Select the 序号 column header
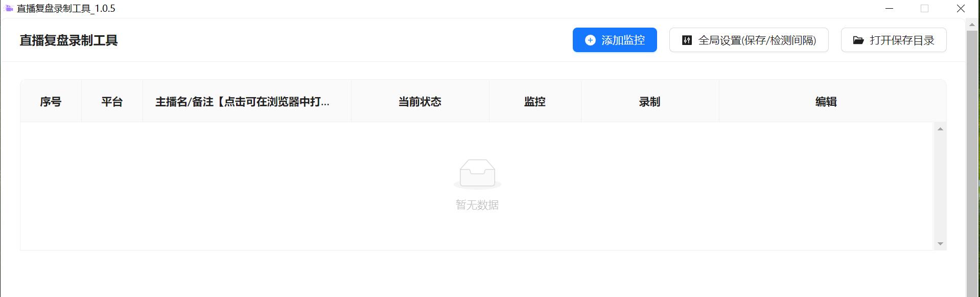The width and height of the screenshot is (980, 297). click(x=51, y=102)
